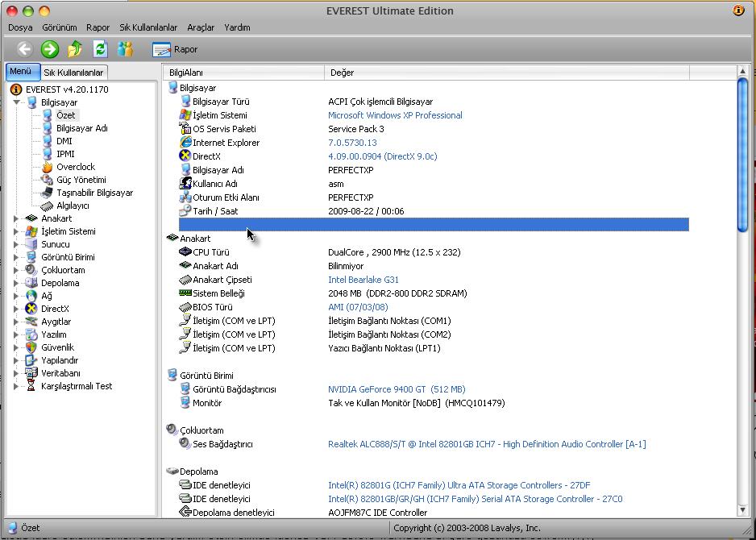This screenshot has width=756, height=540.
Task: Open the 4.09.00.0904 (DirectX 9.0c) link
Action: [x=382, y=156]
